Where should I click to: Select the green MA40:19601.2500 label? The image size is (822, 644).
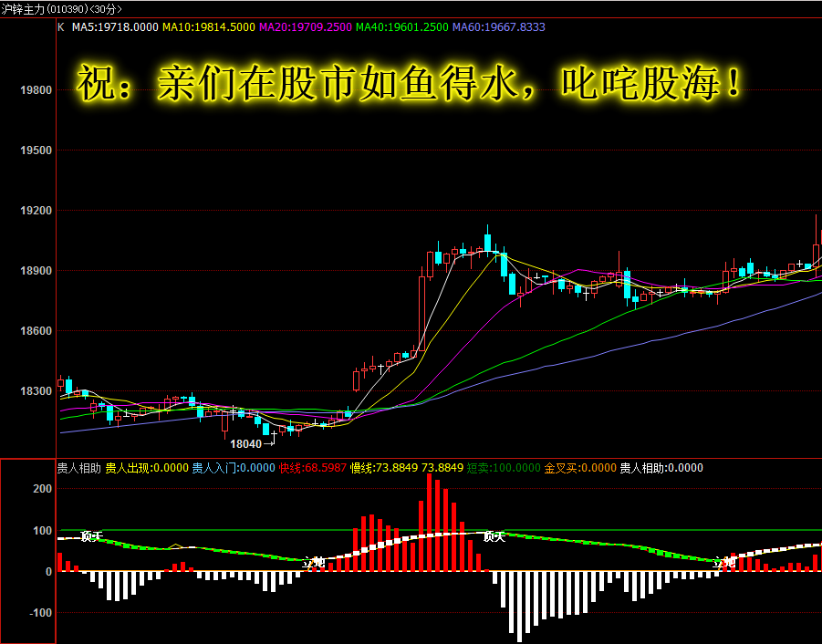click(x=402, y=27)
